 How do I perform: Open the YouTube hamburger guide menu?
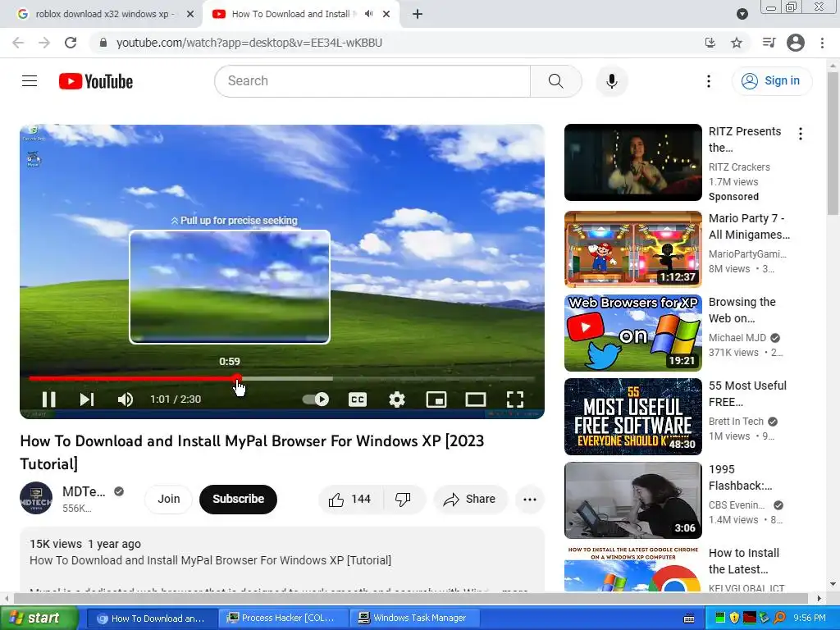(x=30, y=81)
